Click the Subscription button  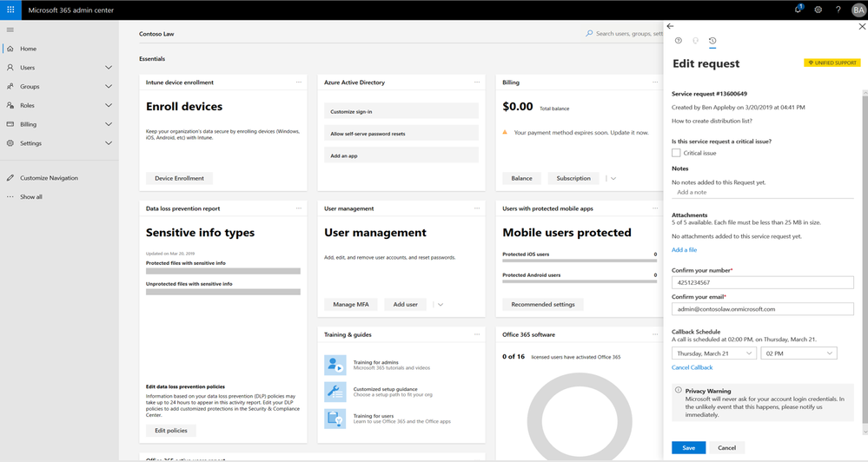point(573,178)
